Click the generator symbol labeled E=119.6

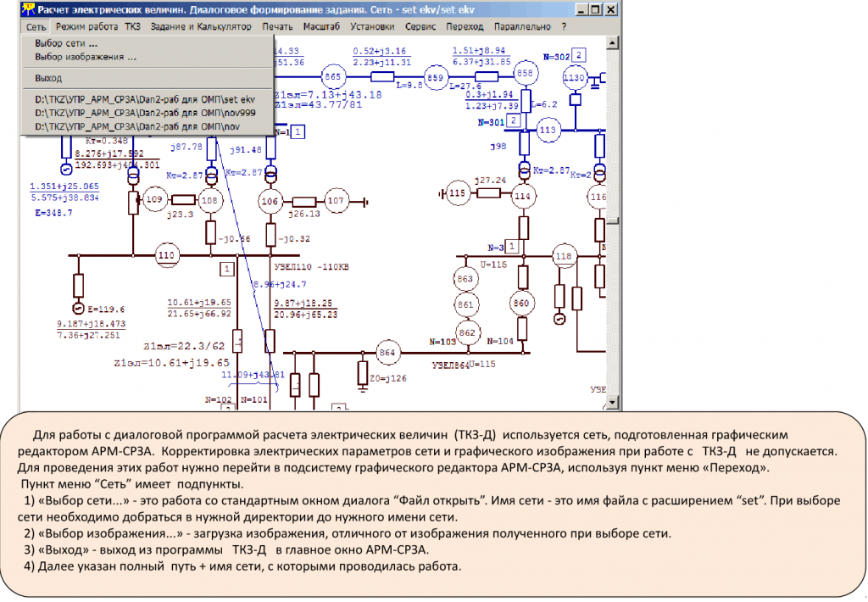click(79, 309)
